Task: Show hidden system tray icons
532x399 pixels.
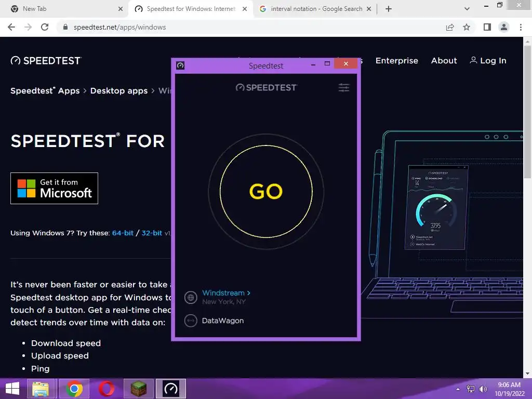Action: [458, 389]
